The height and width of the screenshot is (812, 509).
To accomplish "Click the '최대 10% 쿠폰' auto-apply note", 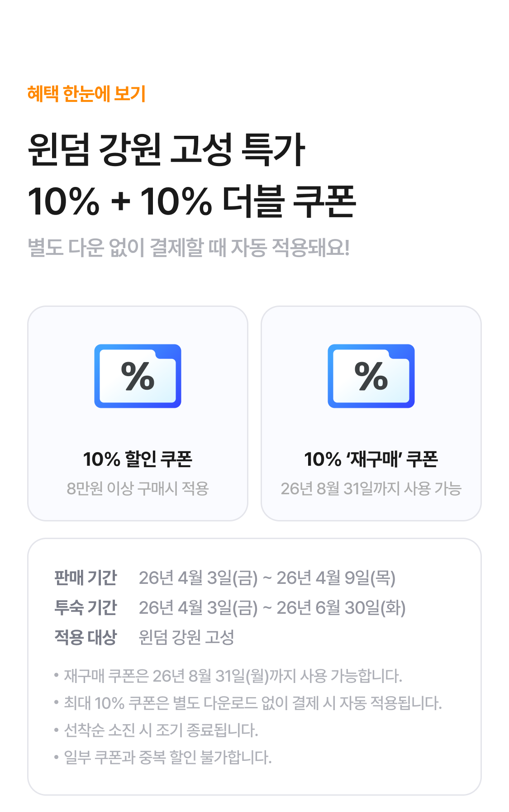I will pos(252,703).
